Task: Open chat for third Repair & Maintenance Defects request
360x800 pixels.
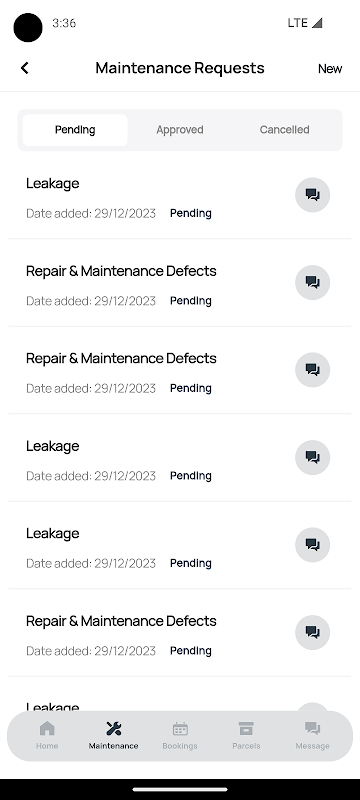Action: [313, 632]
